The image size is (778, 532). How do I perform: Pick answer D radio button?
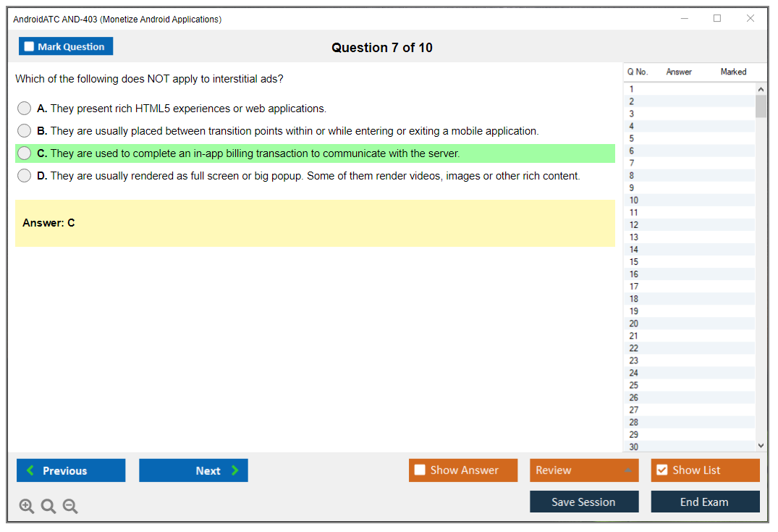pyautogui.click(x=25, y=176)
